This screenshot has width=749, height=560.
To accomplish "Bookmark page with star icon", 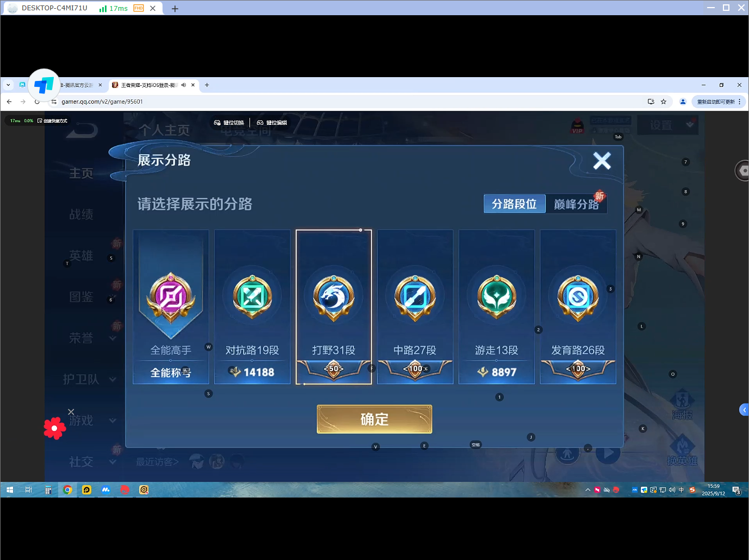I will [x=664, y=102].
